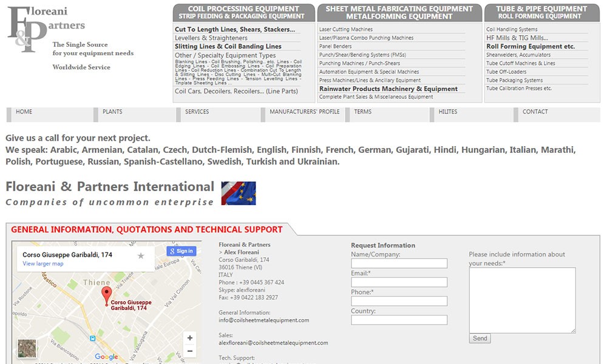Open Roll Forming Equipment etc. link
Image resolution: width=607 pixels, height=364 pixels.
531,47
